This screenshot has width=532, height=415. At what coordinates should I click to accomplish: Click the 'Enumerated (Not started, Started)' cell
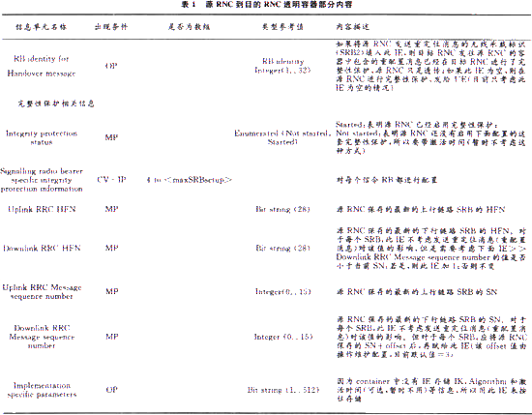tap(282, 137)
